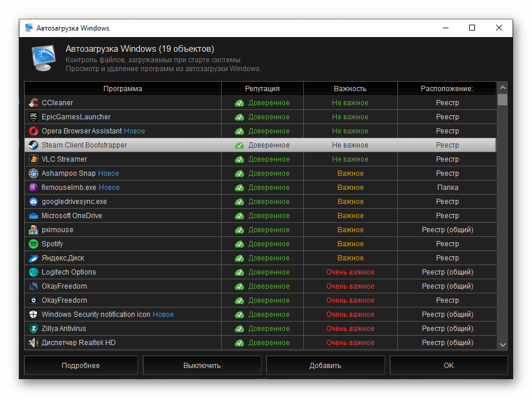The height and width of the screenshot is (398, 532).
Task: Click Реестр (общий) in pximouse row
Action: tap(447, 230)
